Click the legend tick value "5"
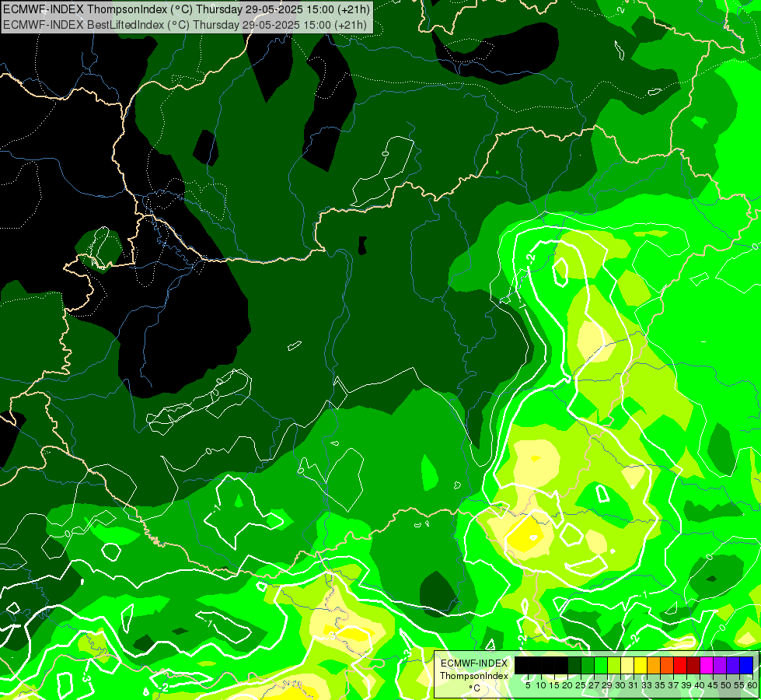Screen dimensions: 761x700 (x=528, y=685)
